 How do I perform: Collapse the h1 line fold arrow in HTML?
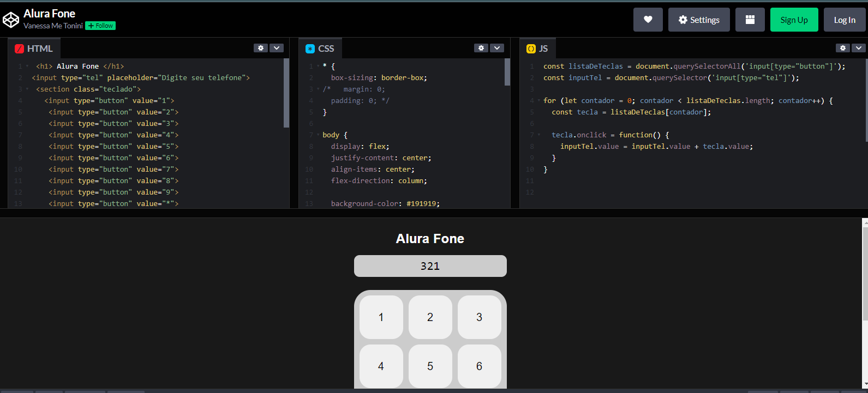click(x=27, y=66)
